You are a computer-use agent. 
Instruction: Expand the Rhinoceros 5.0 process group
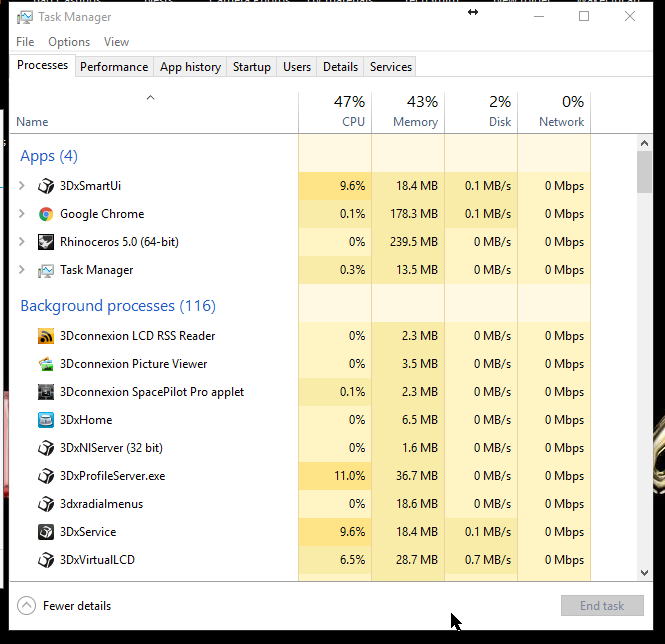point(22,241)
